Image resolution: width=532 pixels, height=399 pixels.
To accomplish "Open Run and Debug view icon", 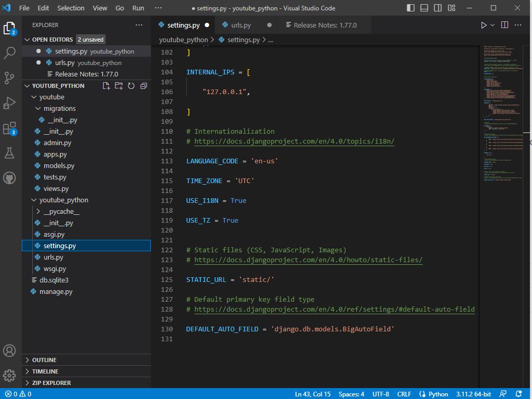I will 9,102.
